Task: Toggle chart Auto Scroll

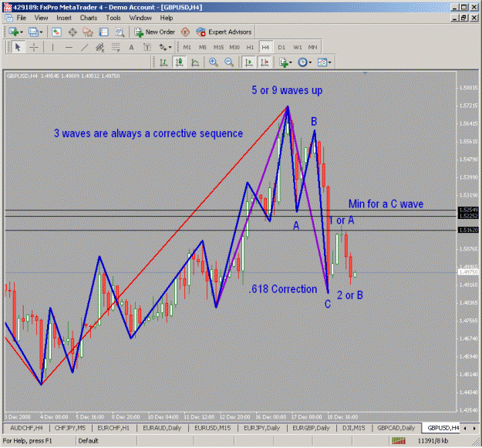Action: 248,62
